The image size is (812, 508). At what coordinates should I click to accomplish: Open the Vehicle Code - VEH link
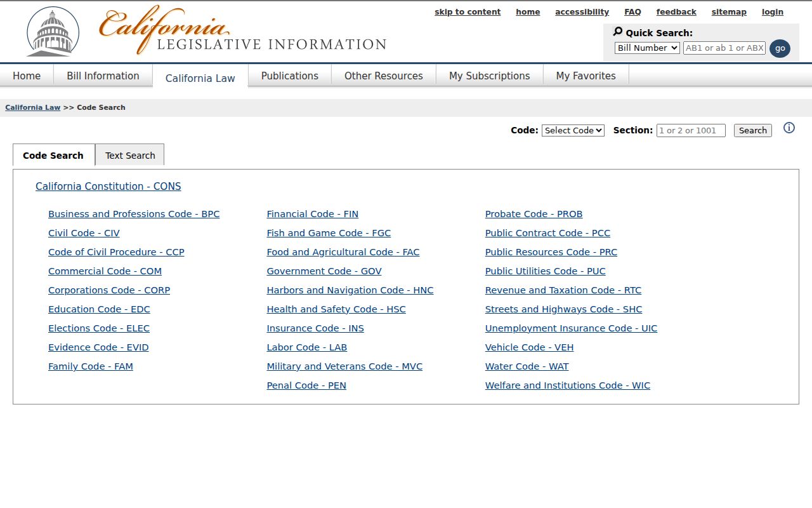click(529, 347)
